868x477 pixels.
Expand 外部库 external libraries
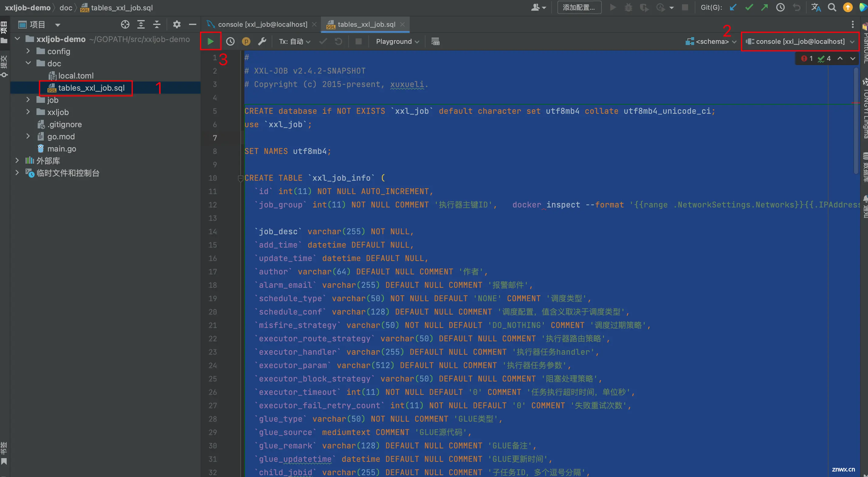tap(17, 161)
